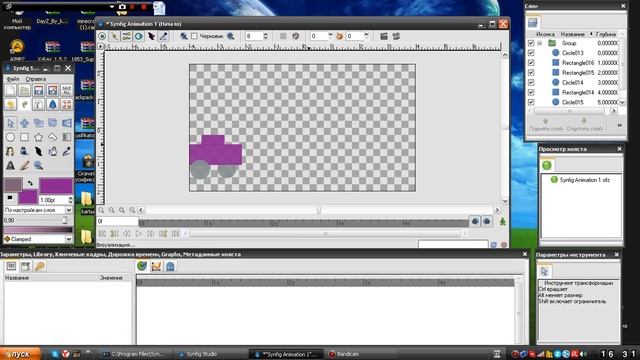The image size is (640, 360).
Task: Click the Save As icon in toolbox
Action: click(53, 90)
